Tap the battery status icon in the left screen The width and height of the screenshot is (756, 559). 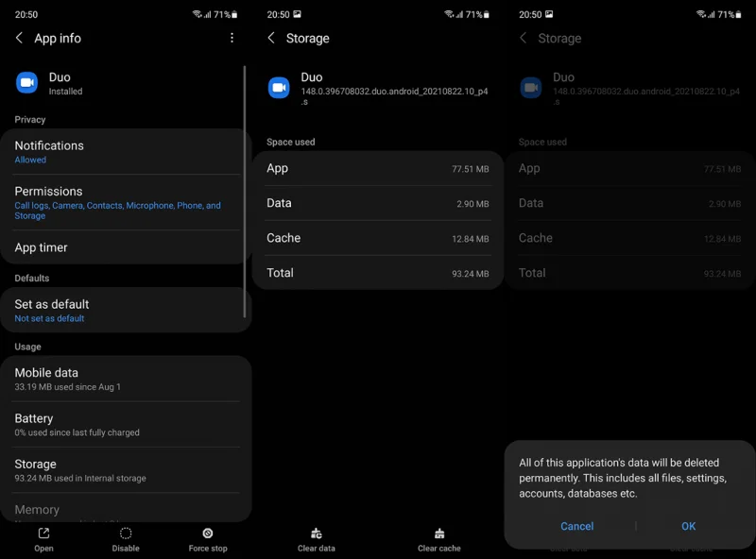[x=234, y=14]
